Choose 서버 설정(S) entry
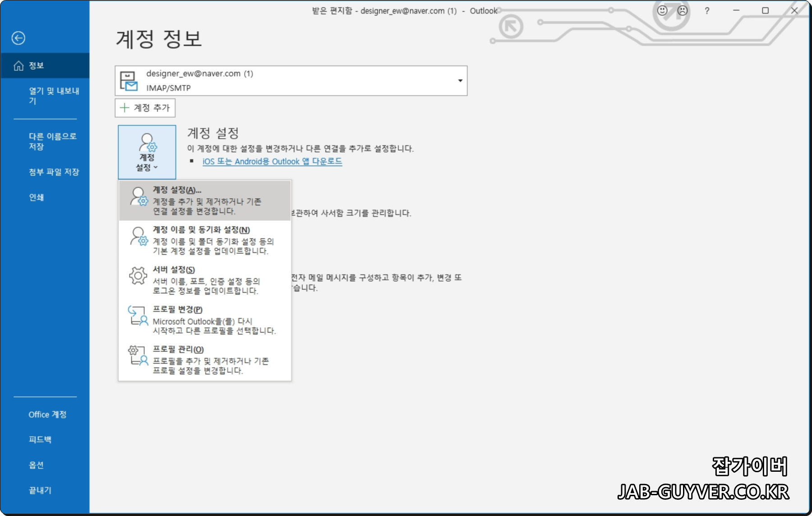Screen dimensions: 812x516 pos(205,280)
